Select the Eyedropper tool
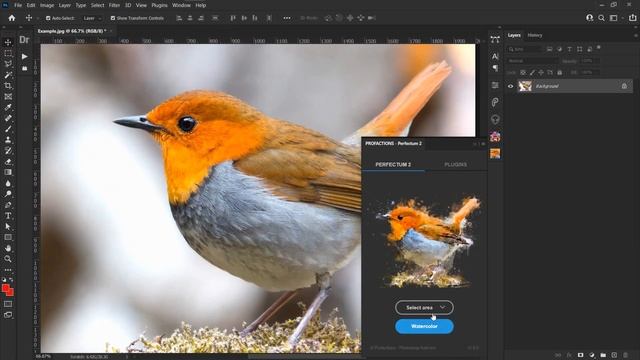640x360 pixels. pyautogui.click(x=8, y=107)
